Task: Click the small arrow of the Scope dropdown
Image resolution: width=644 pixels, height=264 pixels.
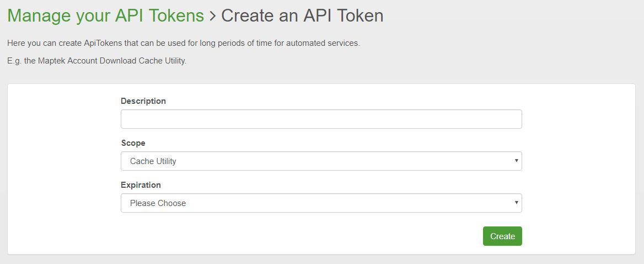Action: tap(516, 161)
